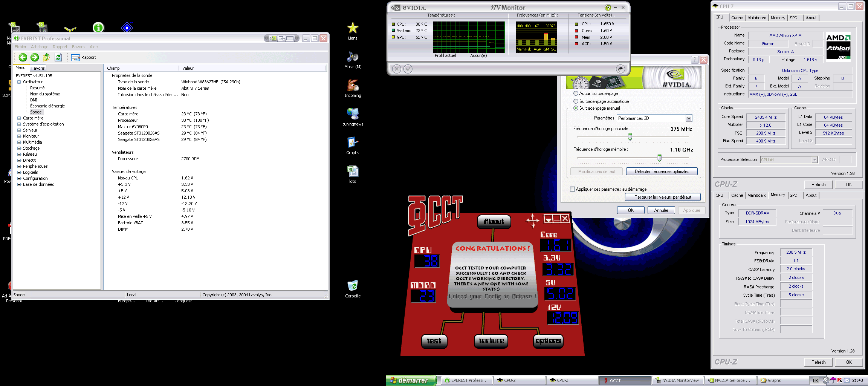This screenshot has height=386, width=868.
Task: Select Aucun surcadençage radio option
Action: tap(576, 93)
